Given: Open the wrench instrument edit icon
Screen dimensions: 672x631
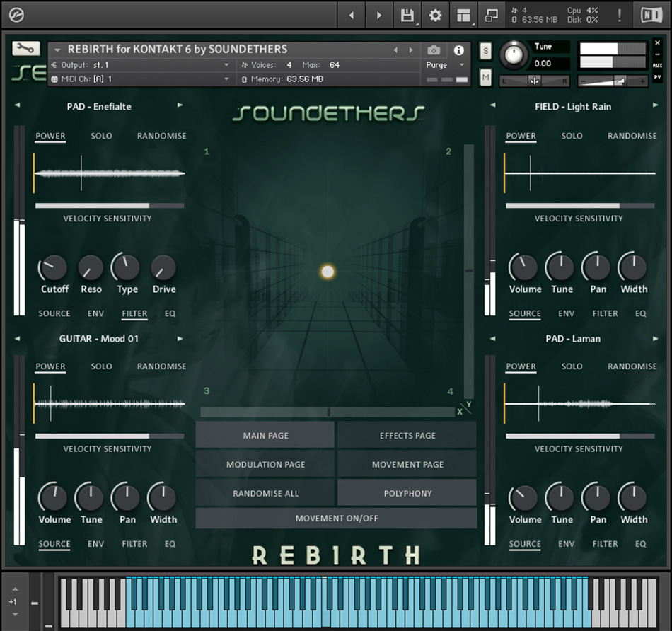Looking at the screenshot, I should [25, 48].
